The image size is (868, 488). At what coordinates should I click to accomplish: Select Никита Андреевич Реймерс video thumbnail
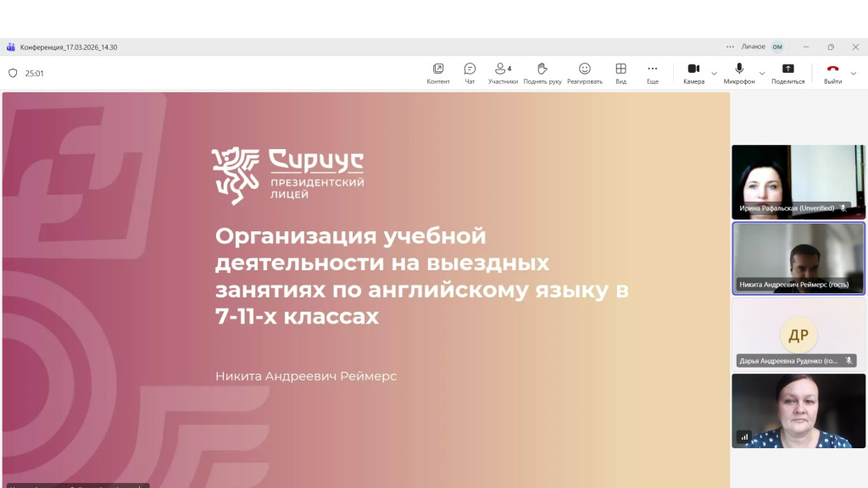[x=798, y=258]
